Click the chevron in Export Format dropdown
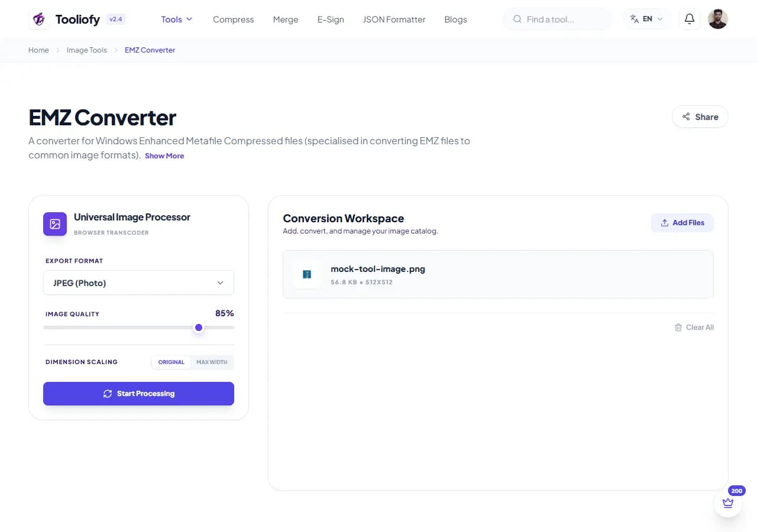The height and width of the screenshot is (532, 757). click(x=220, y=283)
